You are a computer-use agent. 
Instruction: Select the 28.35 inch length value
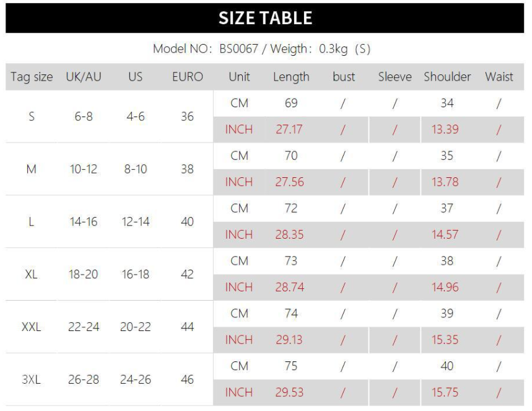[x=290, y=235]
